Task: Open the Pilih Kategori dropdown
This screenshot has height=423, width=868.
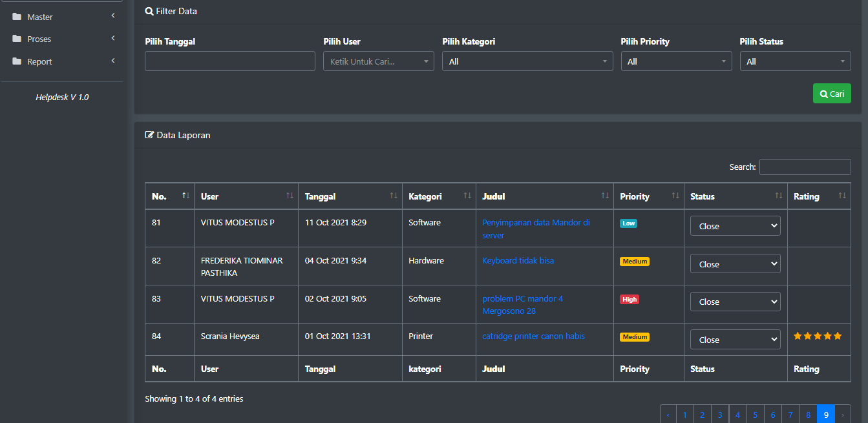Action: [x=527, y=62]
